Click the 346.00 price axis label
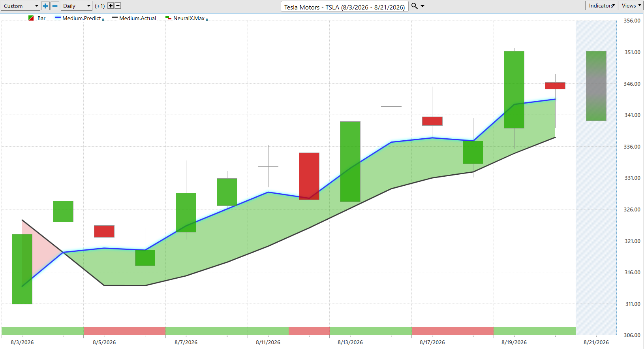This screenshot has width=644, height=349. click(632, 84)
